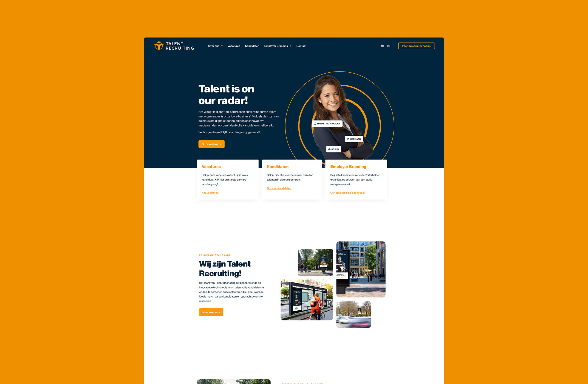Click the Meer over ons button

point(212,312)
